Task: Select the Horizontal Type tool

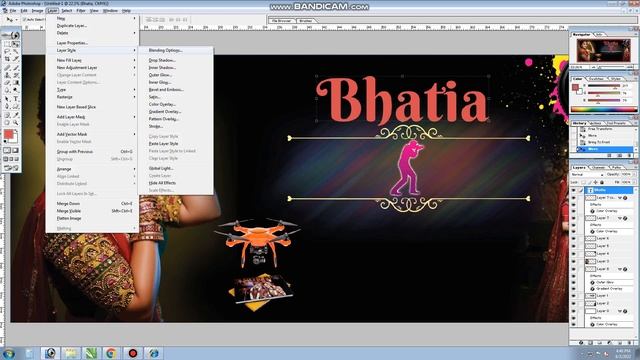Action: (16, 98)
